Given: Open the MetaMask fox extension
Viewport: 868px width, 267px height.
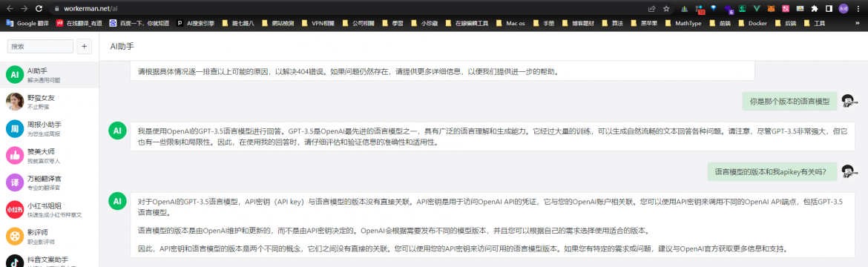Looking at the screenshot, I should click(771, 9).
